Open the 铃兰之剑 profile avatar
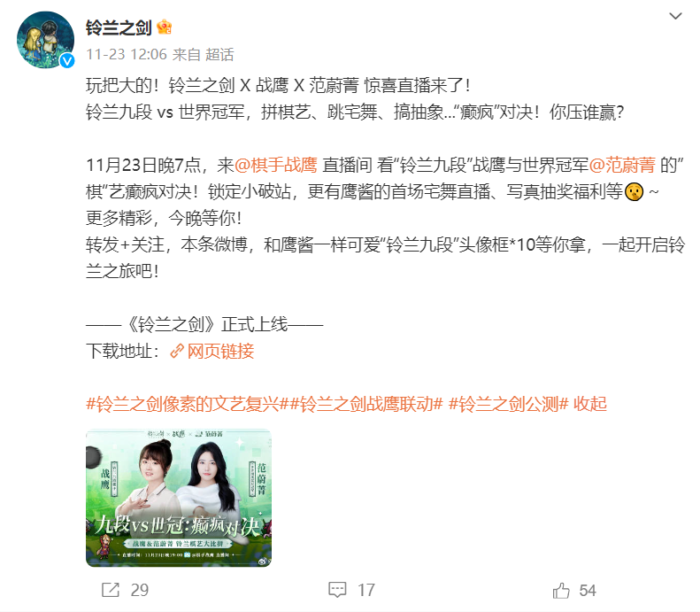The image size is (700, 612). point(45,40)
